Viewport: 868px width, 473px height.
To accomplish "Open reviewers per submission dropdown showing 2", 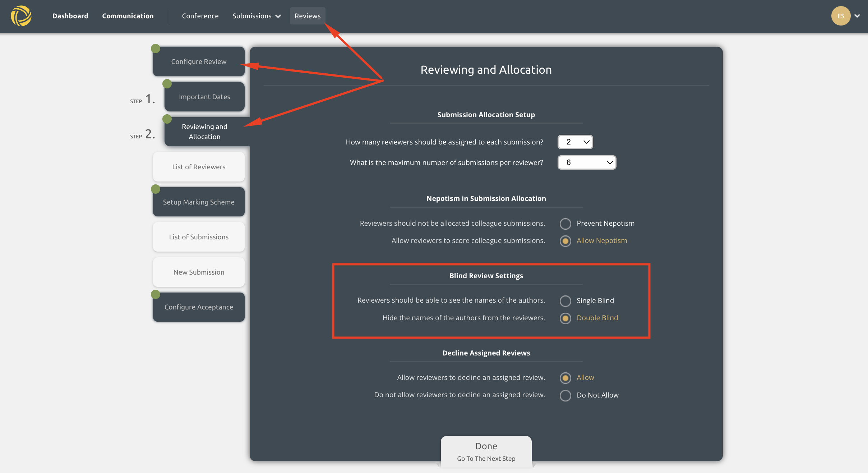I will [575, 142].
